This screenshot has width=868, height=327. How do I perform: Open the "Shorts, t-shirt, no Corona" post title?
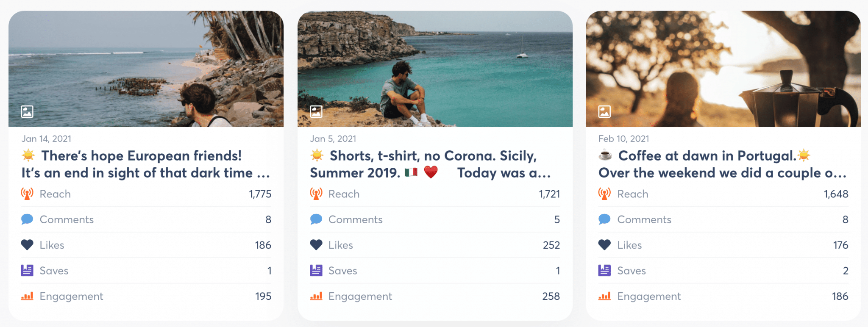click(x=433, y=156)
